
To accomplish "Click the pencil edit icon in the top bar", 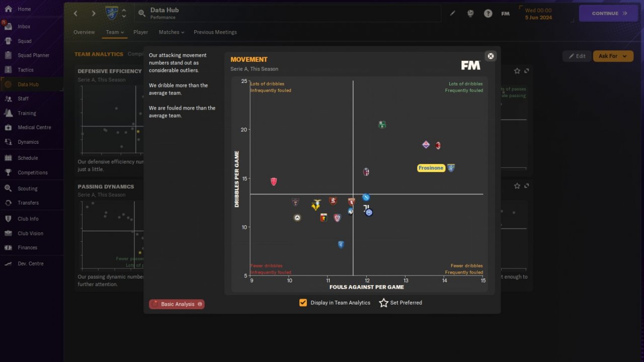I will coord(453,14).
